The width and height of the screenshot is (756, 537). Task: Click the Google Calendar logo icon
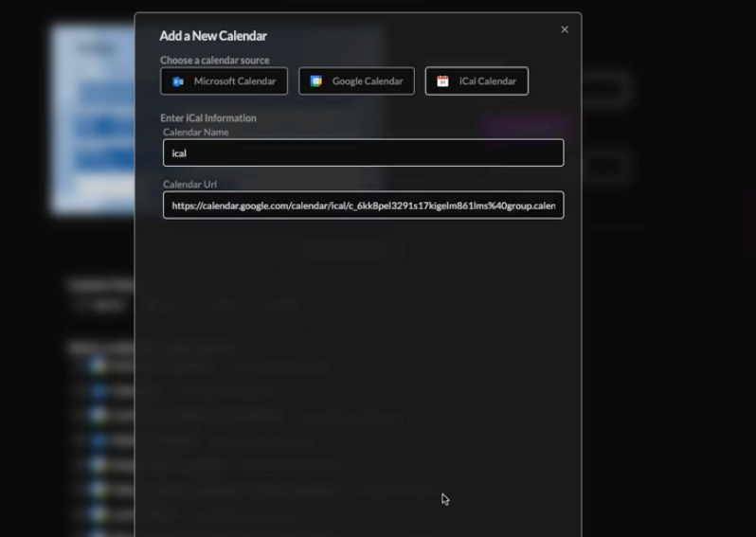pos(316,81)
